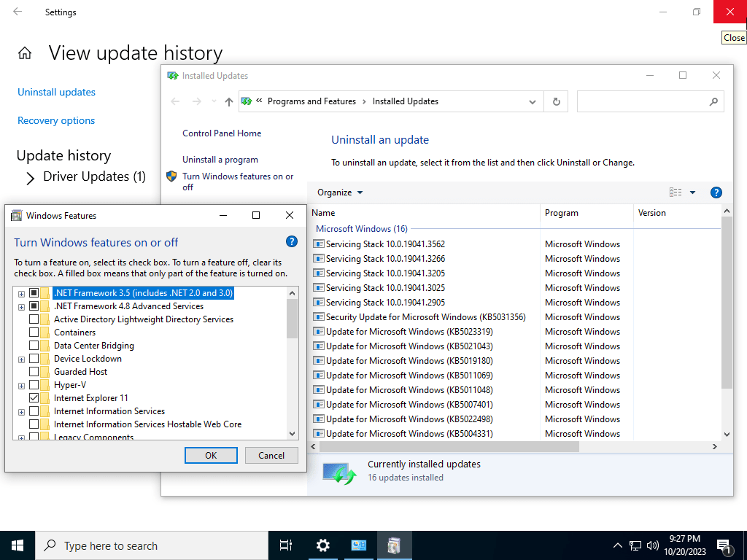Open Recovery options link
Screen dimensions: 747x560
(x=56, y=120)
